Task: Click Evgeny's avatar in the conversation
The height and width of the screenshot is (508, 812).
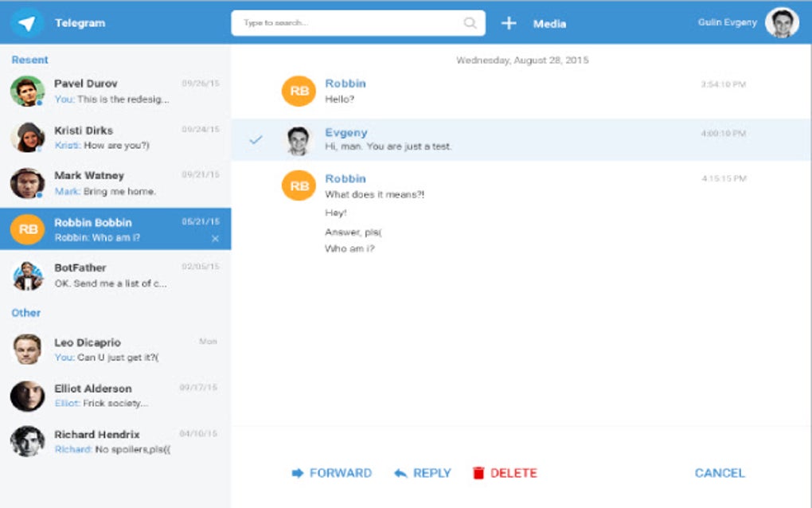Action: click(x=299, y=140)
